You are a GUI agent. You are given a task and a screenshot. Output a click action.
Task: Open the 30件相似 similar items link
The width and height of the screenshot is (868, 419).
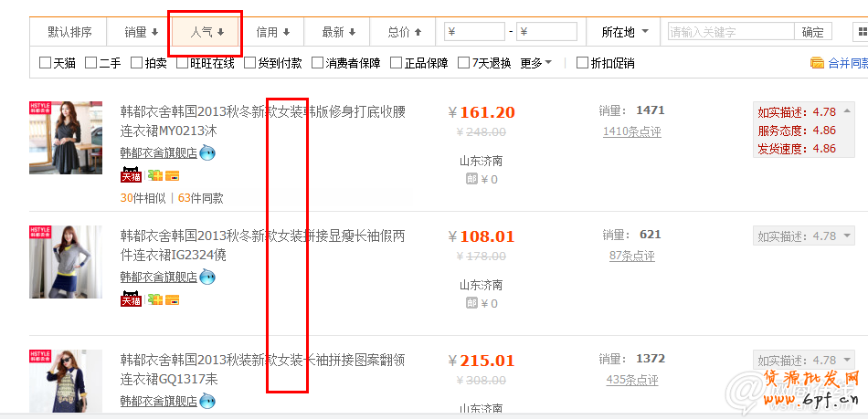pyautogui.click(x=143, y=198)
